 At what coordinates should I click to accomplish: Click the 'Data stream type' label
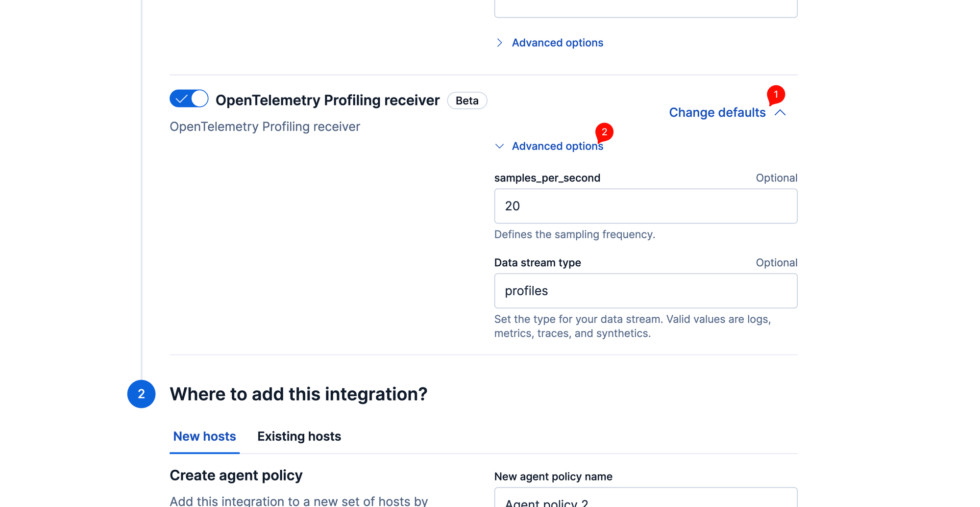pos(538,263)
